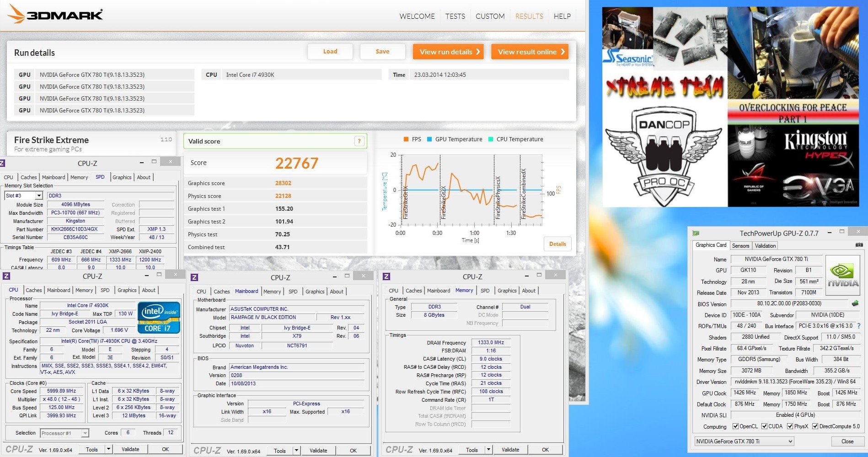
Task: Click the BIOS save chip icon in GPU-Z
Action: 855,303
